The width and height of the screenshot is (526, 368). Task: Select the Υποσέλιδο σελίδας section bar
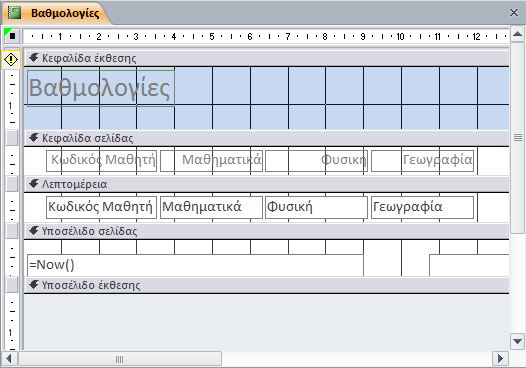[267, 231]
